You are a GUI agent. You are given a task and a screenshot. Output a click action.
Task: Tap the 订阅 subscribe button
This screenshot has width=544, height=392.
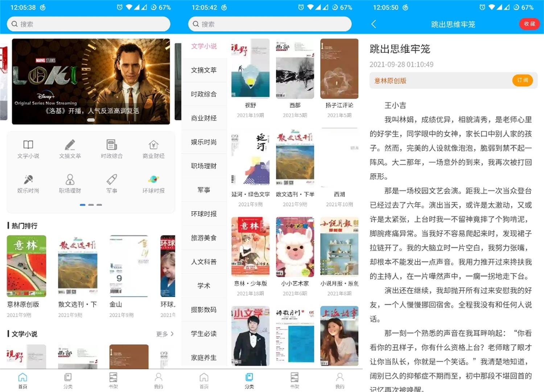[522, 80]
